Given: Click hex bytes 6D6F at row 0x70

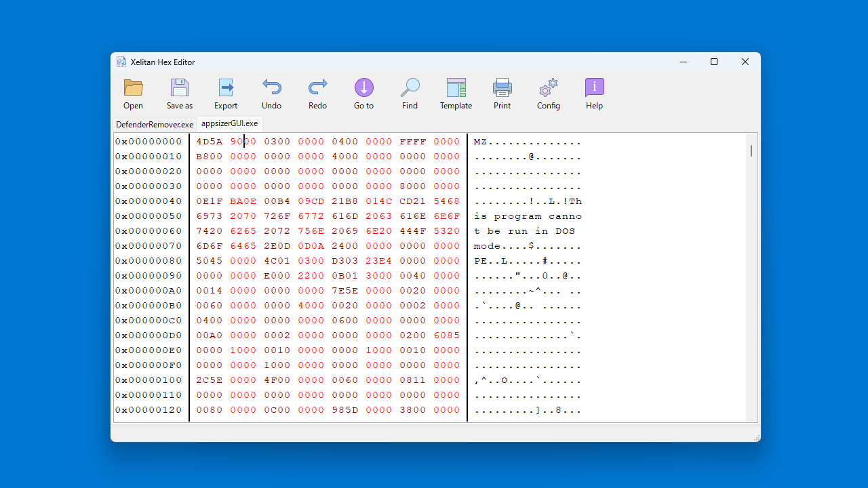Looking at the screenshot, I should 210,246.
